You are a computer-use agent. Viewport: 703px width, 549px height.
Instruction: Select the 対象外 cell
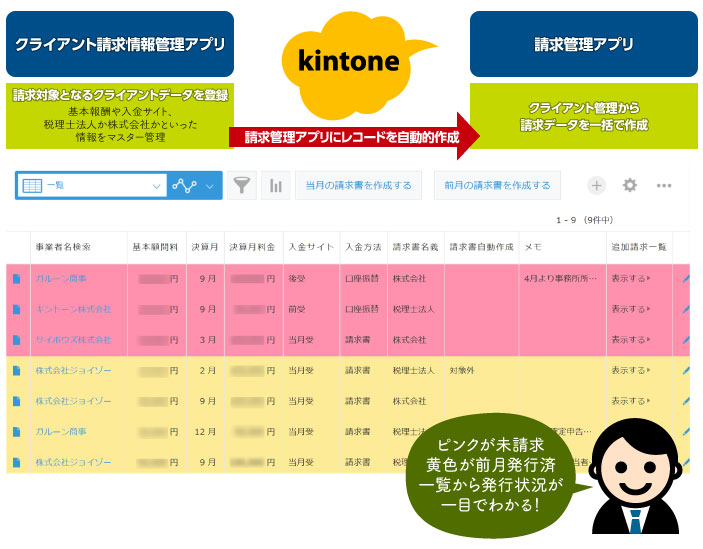point(462,370)
